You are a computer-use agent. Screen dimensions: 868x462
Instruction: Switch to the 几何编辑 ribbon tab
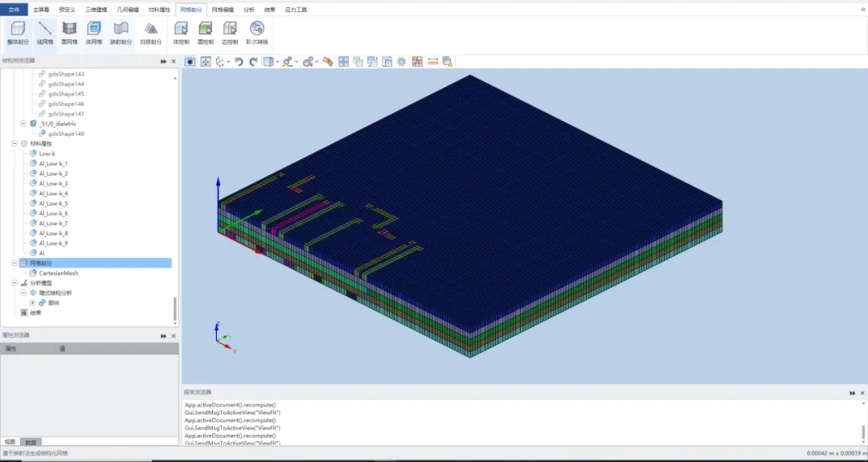click(127, 10)
